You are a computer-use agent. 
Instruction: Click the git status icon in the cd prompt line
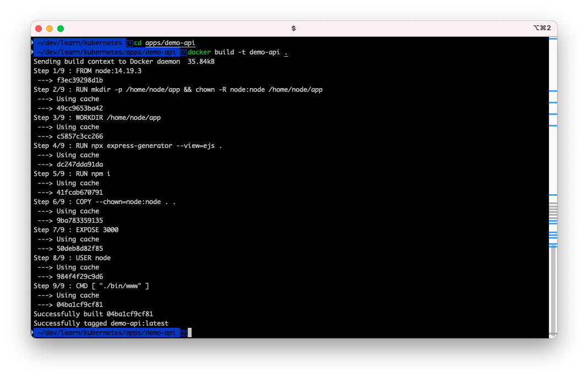[129, 43]
